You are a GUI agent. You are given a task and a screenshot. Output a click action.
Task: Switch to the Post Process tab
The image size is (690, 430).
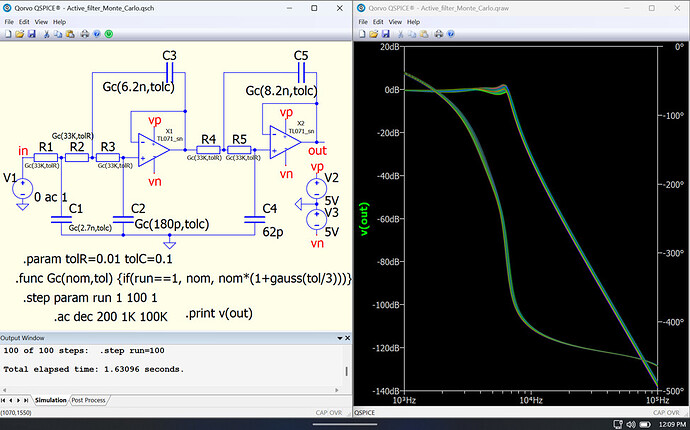pos(88,400)
